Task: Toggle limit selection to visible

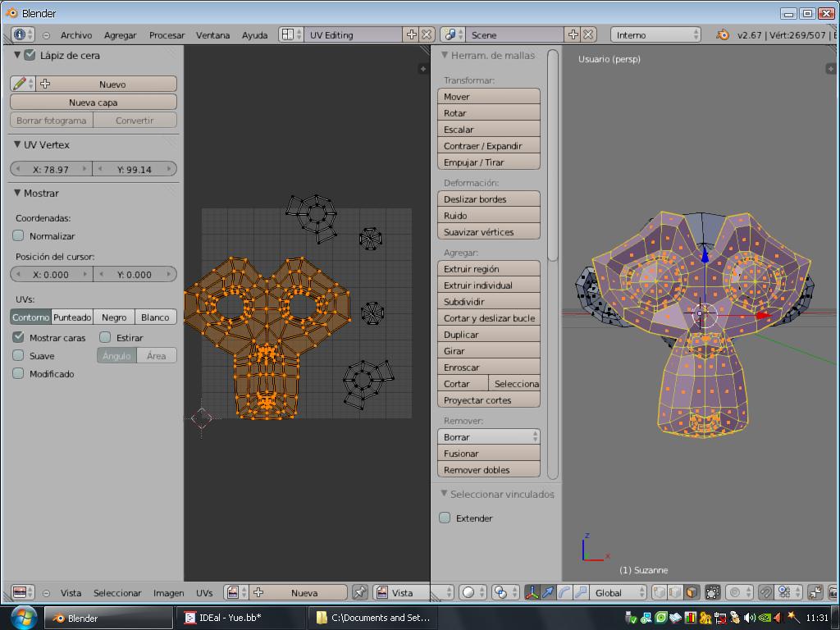Action: [x=713, y=592]
